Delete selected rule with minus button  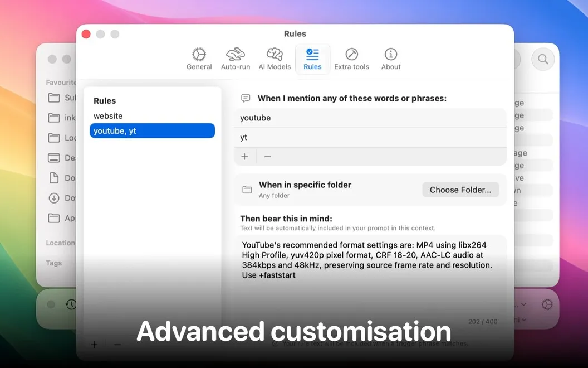117,345
